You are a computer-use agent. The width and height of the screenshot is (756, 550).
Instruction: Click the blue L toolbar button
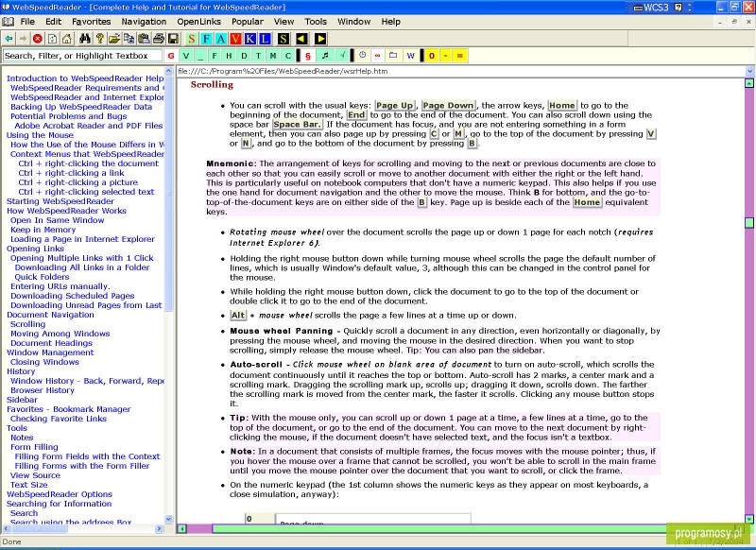(x=266, y=39)
